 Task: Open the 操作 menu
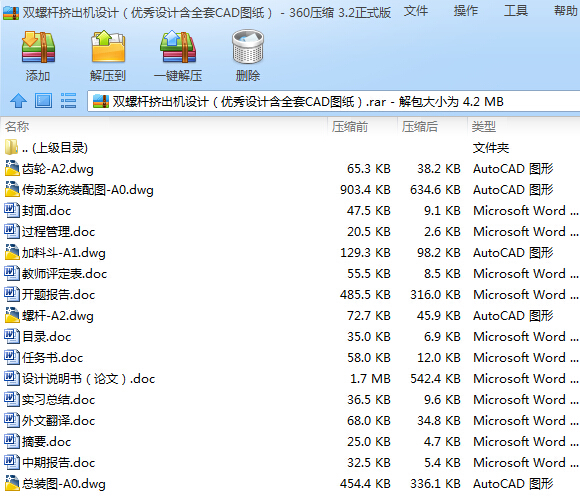466,11
